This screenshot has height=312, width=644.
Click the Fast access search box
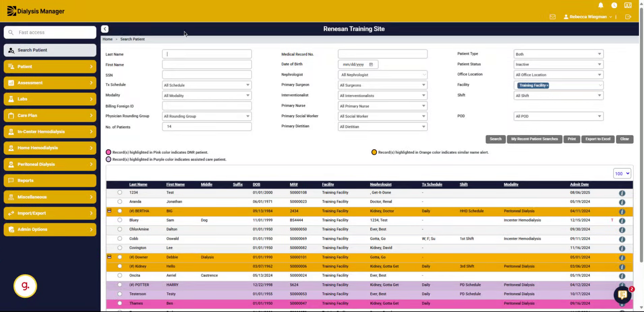(50, 33)
